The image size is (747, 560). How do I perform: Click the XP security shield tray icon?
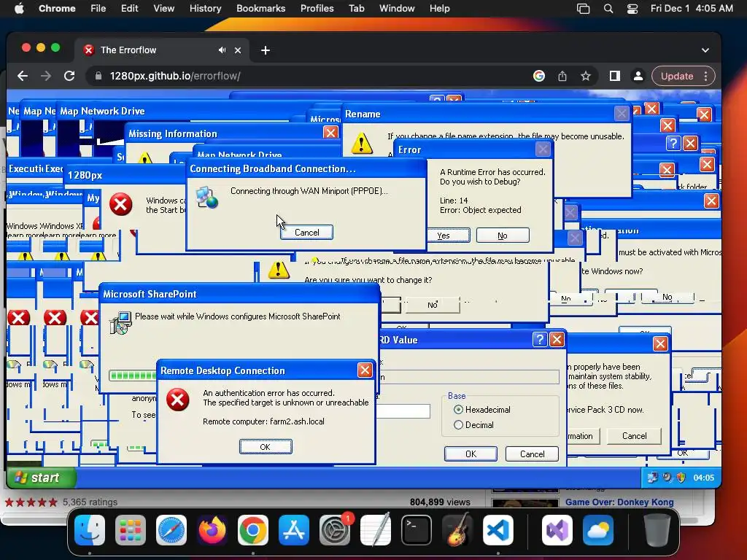coord(681,477)
